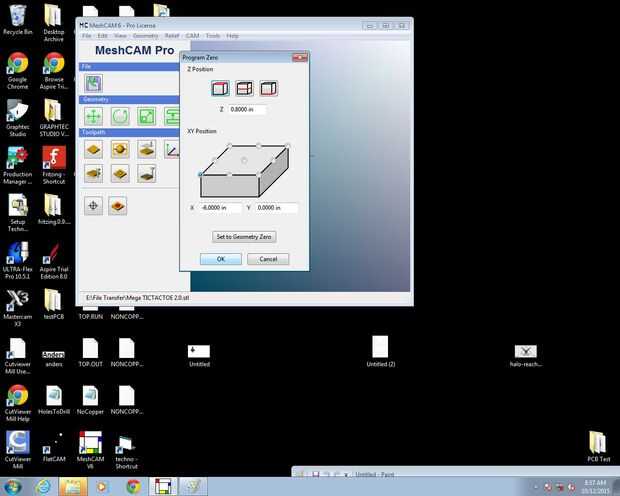
Task: Open the Geometry menu in MeshCAM
Action: pos(146,36)
